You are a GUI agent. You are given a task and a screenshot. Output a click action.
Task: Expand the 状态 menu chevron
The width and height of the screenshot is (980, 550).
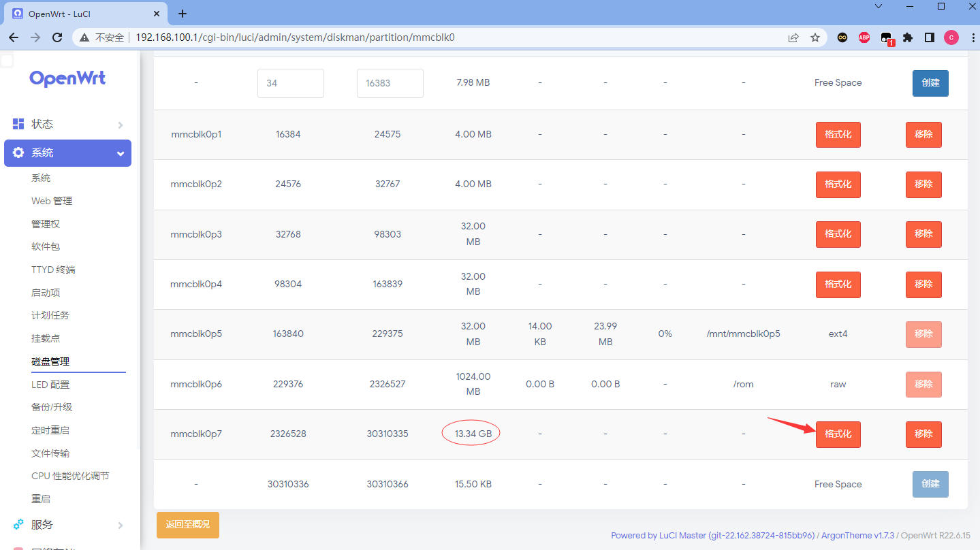point(121,125)
